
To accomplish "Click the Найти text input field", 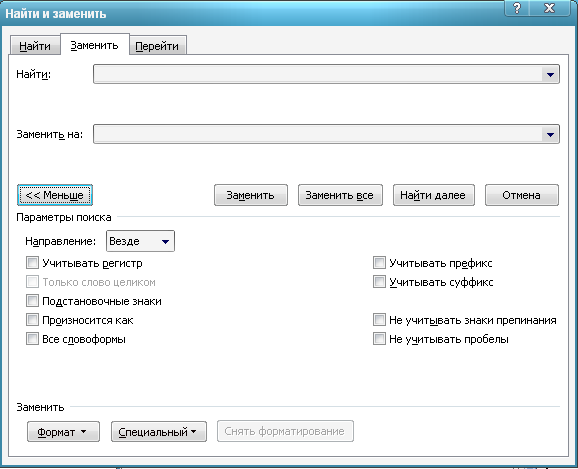I will coord(318,74).
